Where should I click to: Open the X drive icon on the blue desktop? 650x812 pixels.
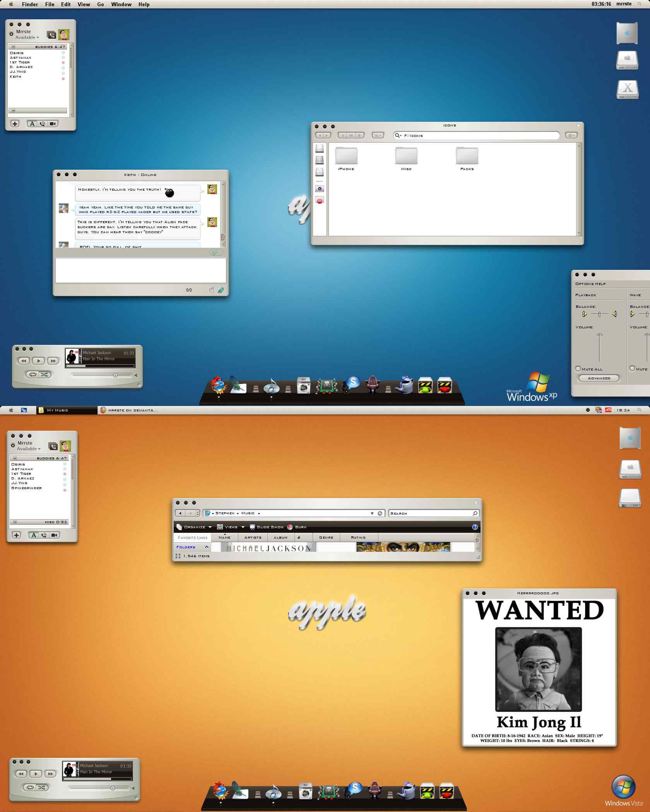(627, 90)
